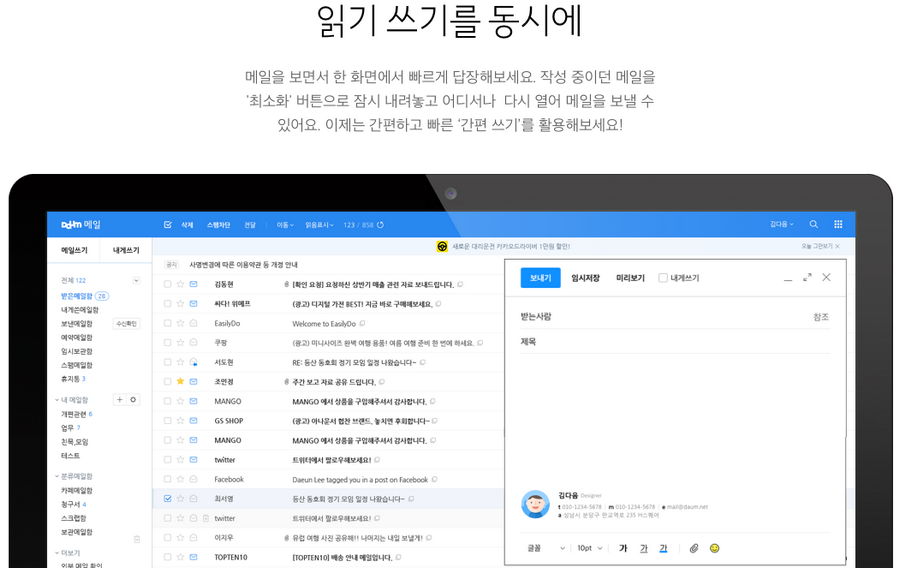Screen dimensions: 900x568
Task: Open preview window icon on 김동현 subject
Action: click(460, 284)
